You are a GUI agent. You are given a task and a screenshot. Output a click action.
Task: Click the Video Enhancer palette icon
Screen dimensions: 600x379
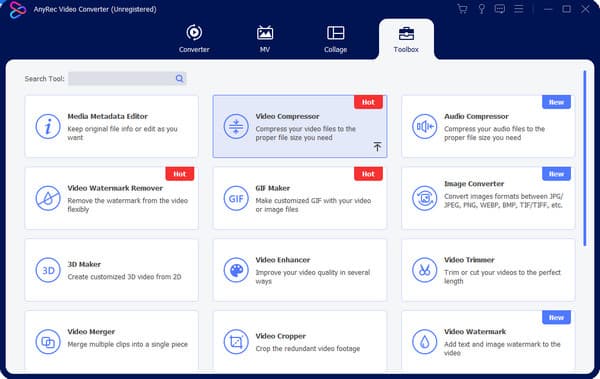[x=236, y=270]
